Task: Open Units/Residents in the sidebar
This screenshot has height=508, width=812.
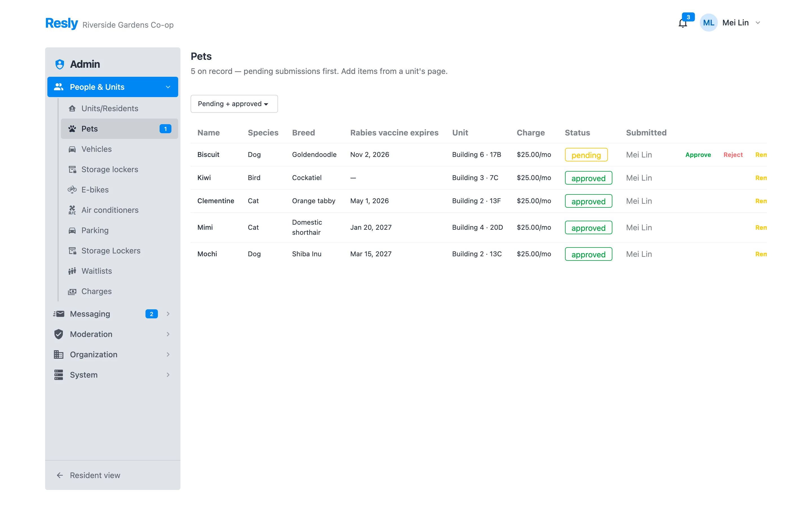Action: tap(120, 109)
